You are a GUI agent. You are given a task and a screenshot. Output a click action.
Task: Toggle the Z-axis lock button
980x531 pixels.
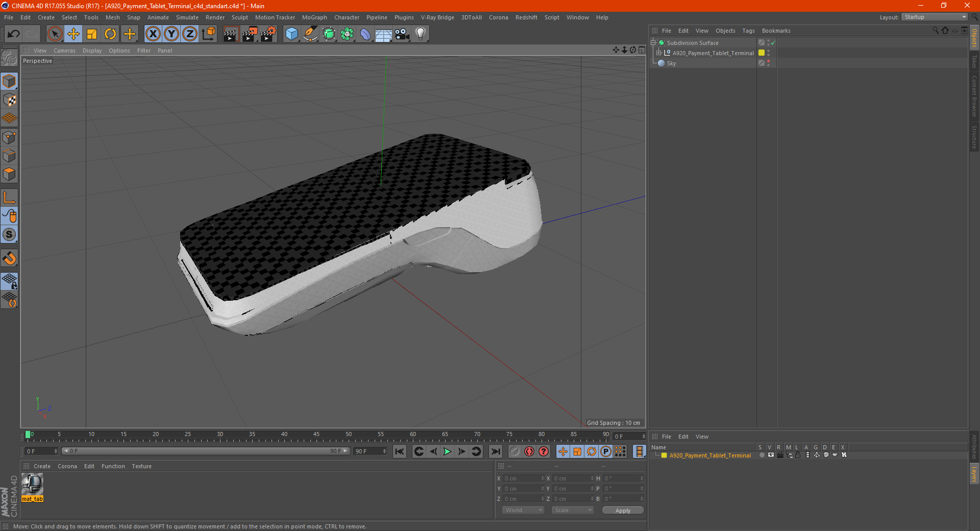tap(190, 34)
